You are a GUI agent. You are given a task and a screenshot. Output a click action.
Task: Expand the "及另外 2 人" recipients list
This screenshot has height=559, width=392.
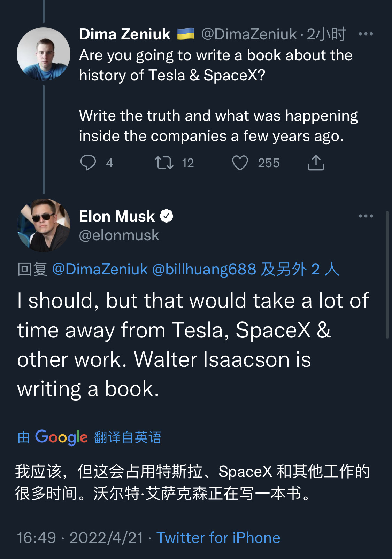click(x=300, y=269)
